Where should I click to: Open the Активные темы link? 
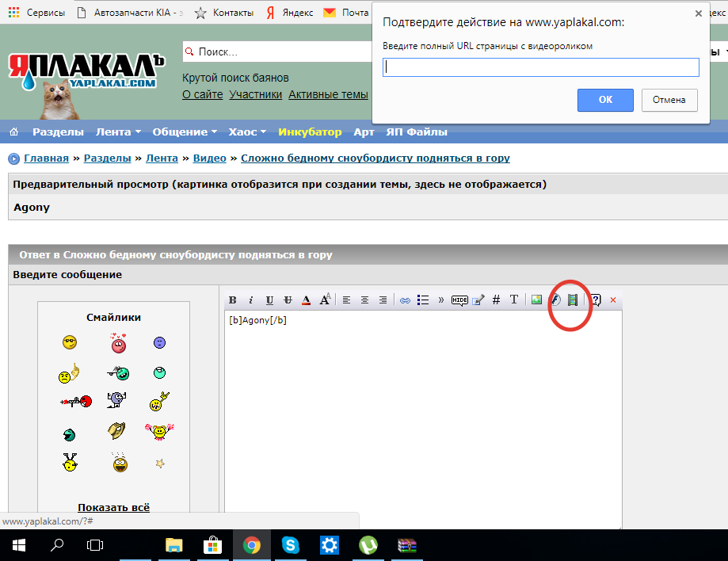328,94
